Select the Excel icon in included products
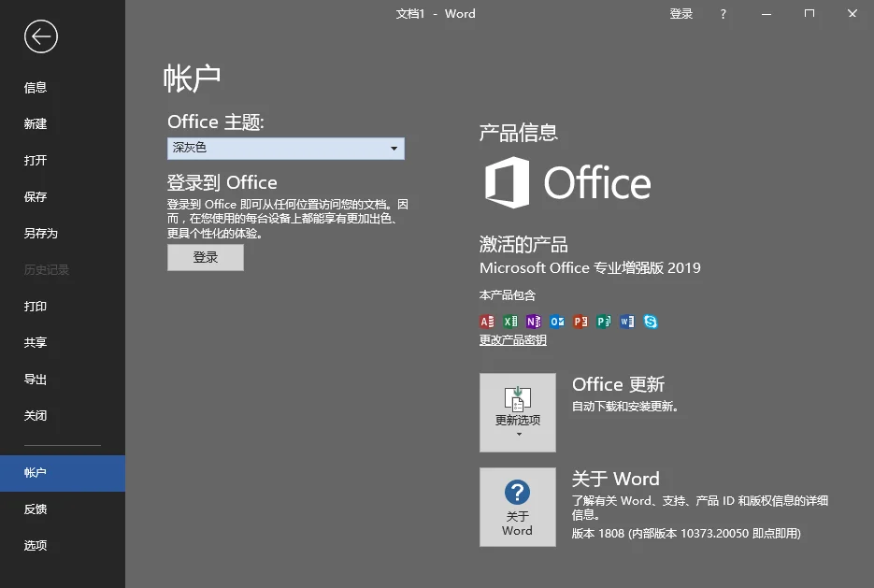 click(x=509, y=321)
